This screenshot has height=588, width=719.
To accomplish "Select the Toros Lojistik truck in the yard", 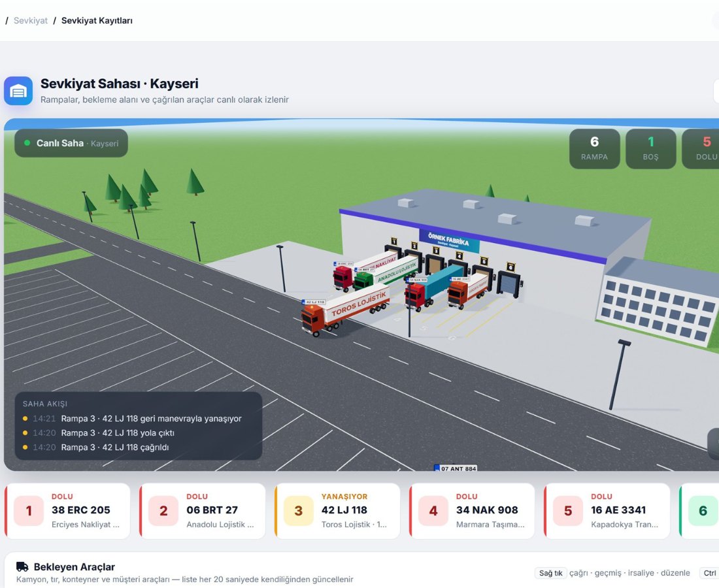I will pyautogui.click(x=345, y=310).
